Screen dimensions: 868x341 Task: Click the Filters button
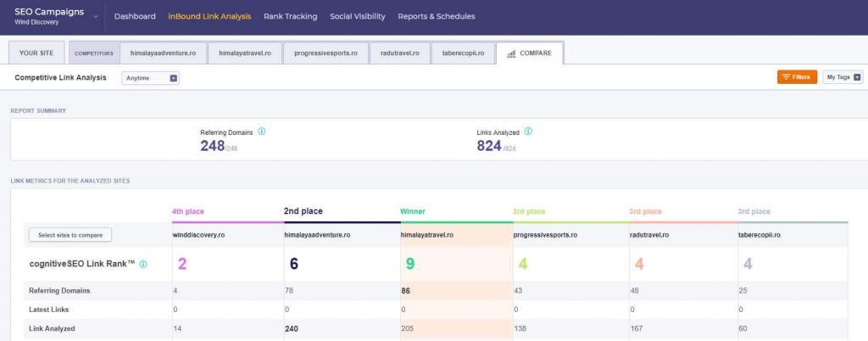pyautogui.click(x=797, y=77)
